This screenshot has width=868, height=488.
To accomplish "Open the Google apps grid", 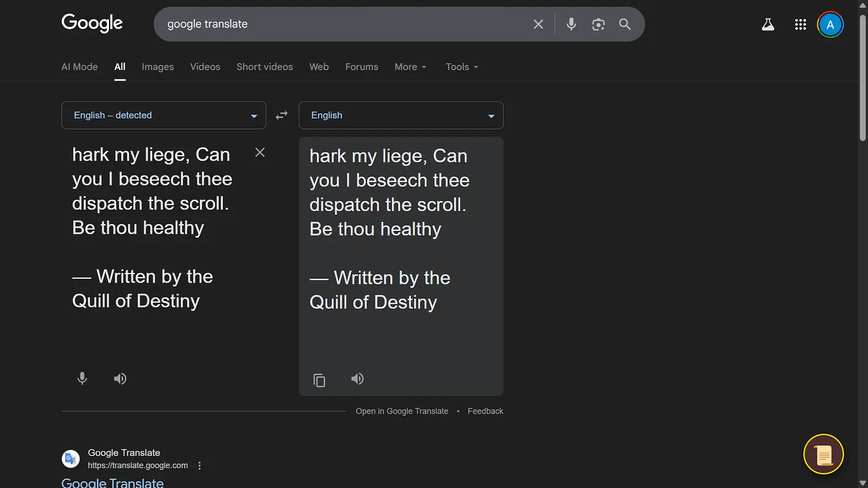I will click(800, 24).
